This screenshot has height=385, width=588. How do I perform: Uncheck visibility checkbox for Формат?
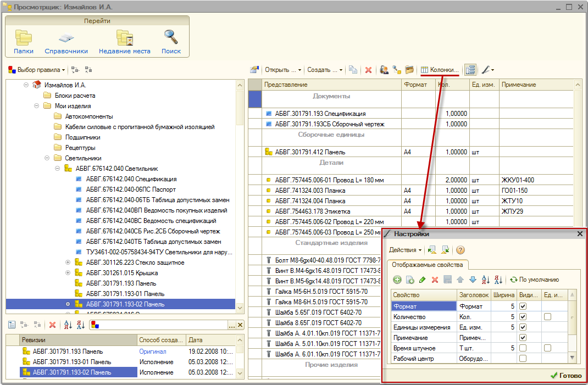click(523, 306)
